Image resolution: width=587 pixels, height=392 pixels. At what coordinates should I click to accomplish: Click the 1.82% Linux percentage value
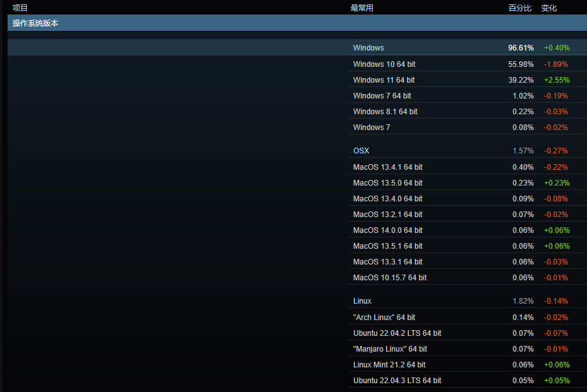coord(523,300)
